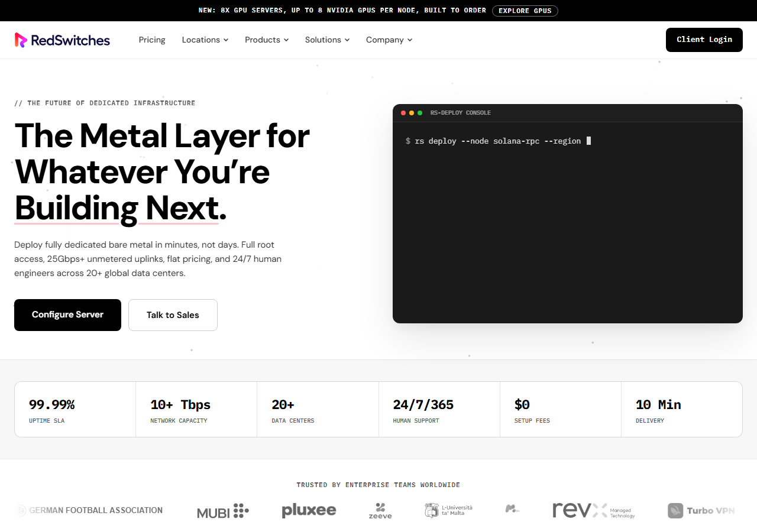
Task: Click the green dot in console header
Action: [x=420, y=113]
